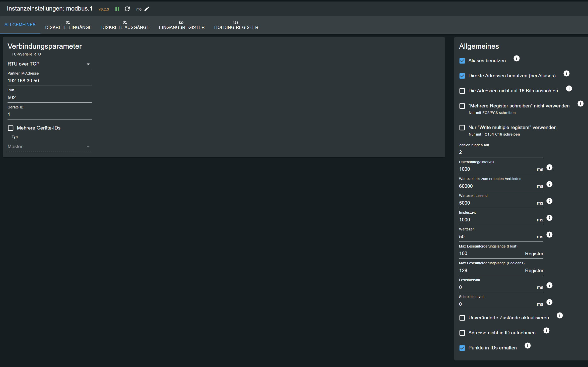
Task: Open the Typ Master dropdown
Action: click(49, 147)
